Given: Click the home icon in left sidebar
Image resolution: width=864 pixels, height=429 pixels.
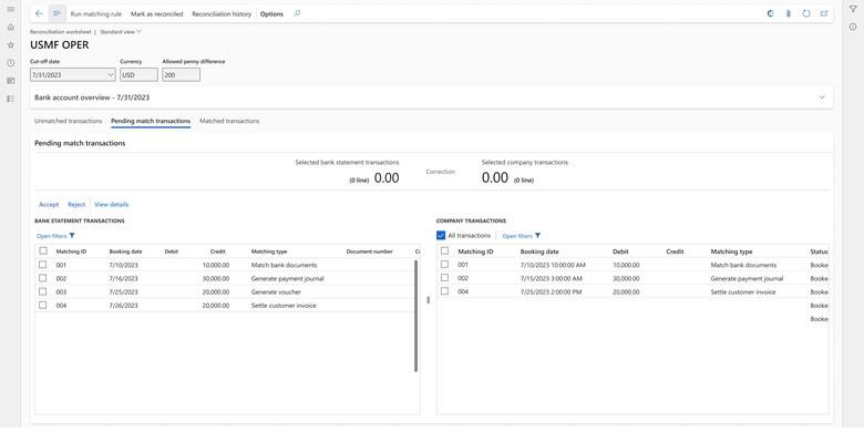Looking at the screenshot, I should click(10, 28).
